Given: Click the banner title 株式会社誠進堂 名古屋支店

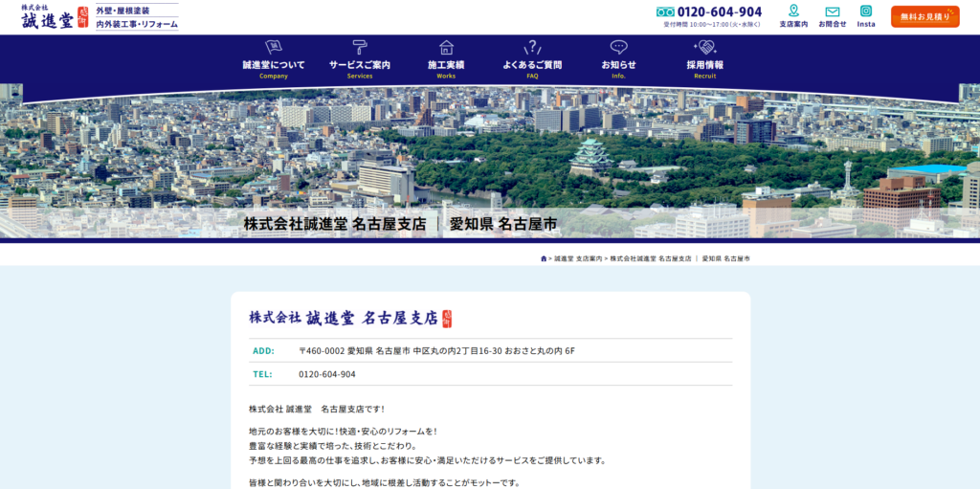Looking at the screenshot, I should (334, 224).
